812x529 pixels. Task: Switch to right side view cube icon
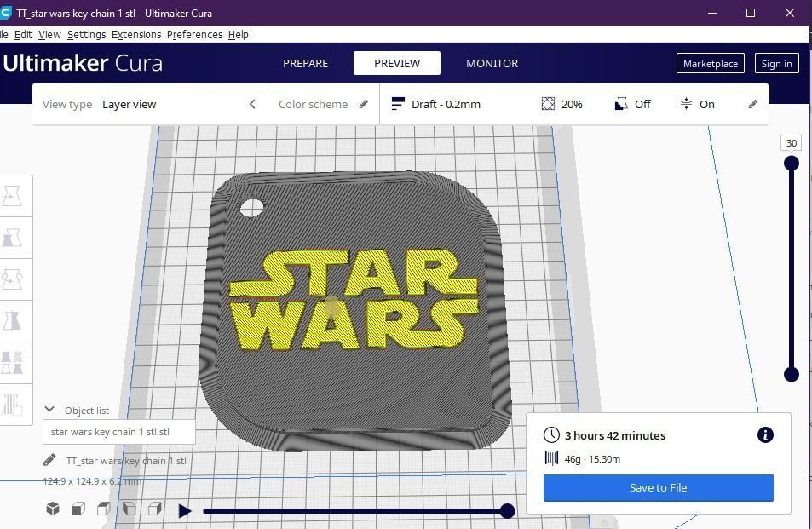(x=154, y=509)
